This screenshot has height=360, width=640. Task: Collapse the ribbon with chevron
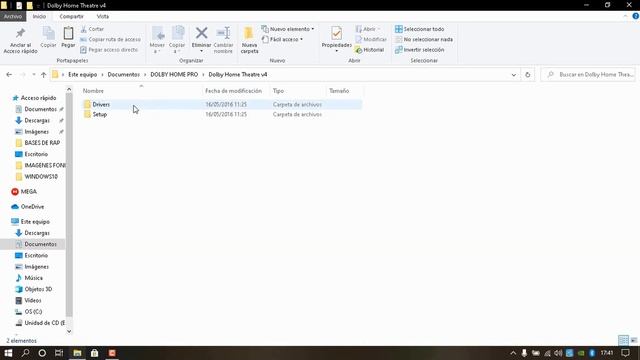[x=625, y=16]
